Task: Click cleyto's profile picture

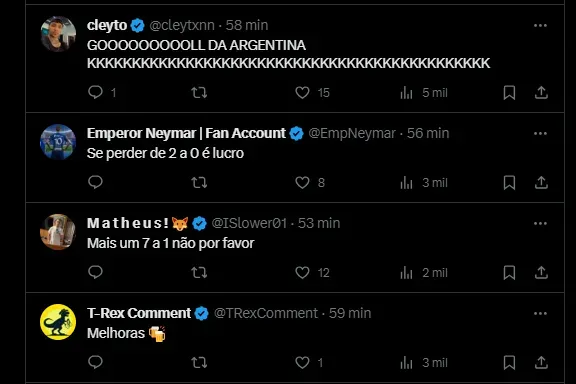Action: point(58,34)
